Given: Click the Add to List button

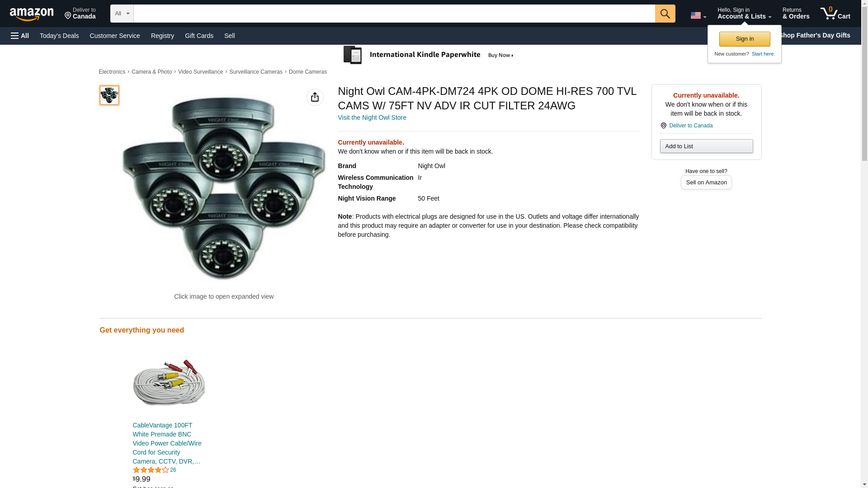Looking at the screenshot, I should [706, 146].
